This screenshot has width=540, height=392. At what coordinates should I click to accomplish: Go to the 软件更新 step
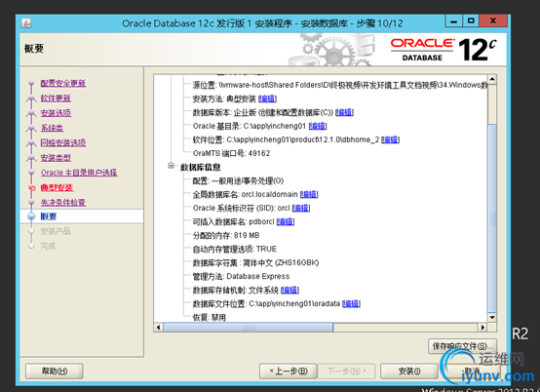(56, 98)
